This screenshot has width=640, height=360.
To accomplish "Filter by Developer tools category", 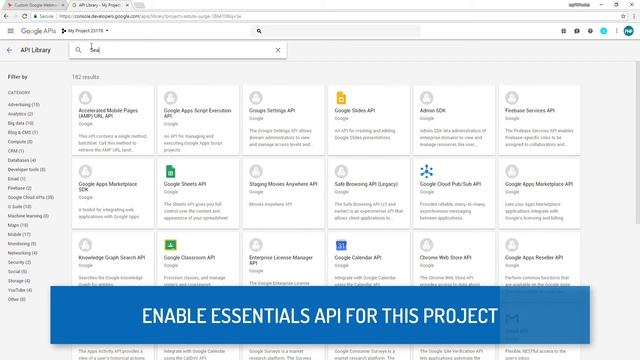I will 27,169.
